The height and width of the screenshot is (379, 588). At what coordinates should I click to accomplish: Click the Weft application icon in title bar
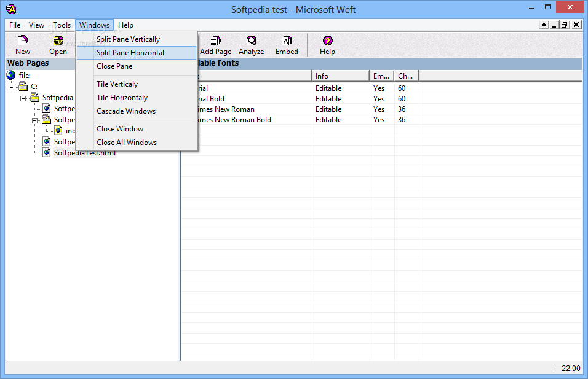(x=11, y=9)
